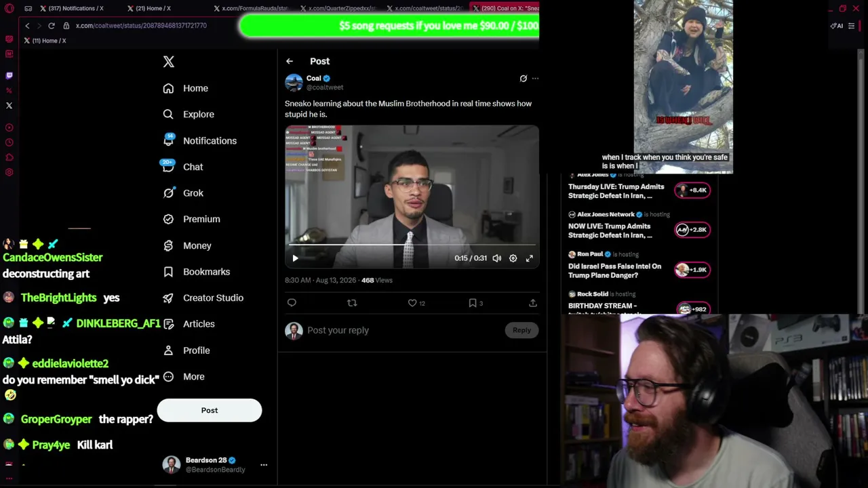The image size is (868, 488).
Task: Click the X logo above the Home link
Action: [169, 62]
